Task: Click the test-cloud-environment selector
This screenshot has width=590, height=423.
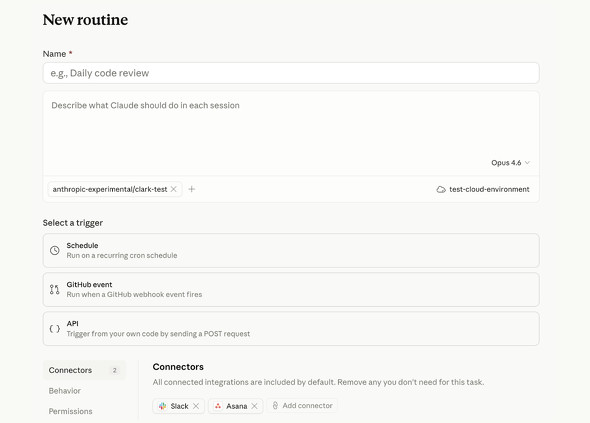Action: pos(483,189)
